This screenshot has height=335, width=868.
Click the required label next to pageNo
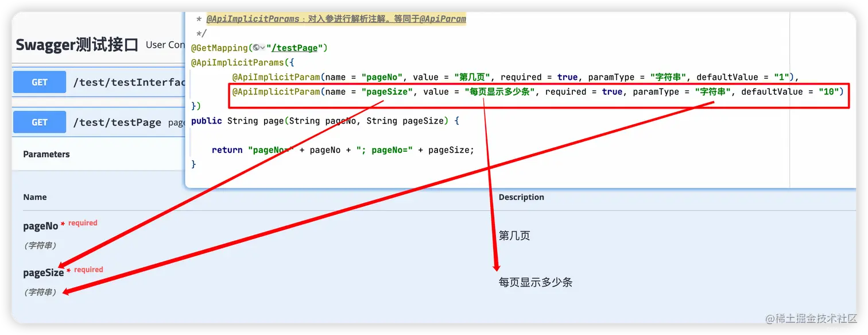point(83,223)
